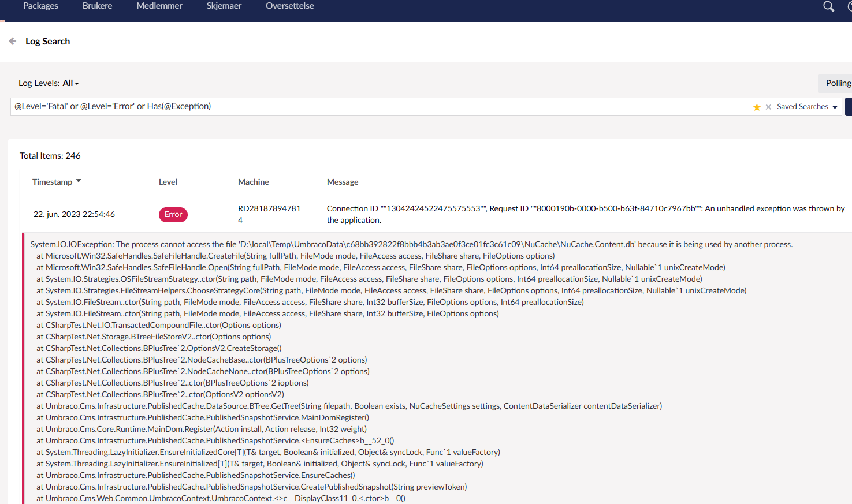Switch to the Medlemmer section
This screenshot has width=852, height=504.
pos(159,5)
